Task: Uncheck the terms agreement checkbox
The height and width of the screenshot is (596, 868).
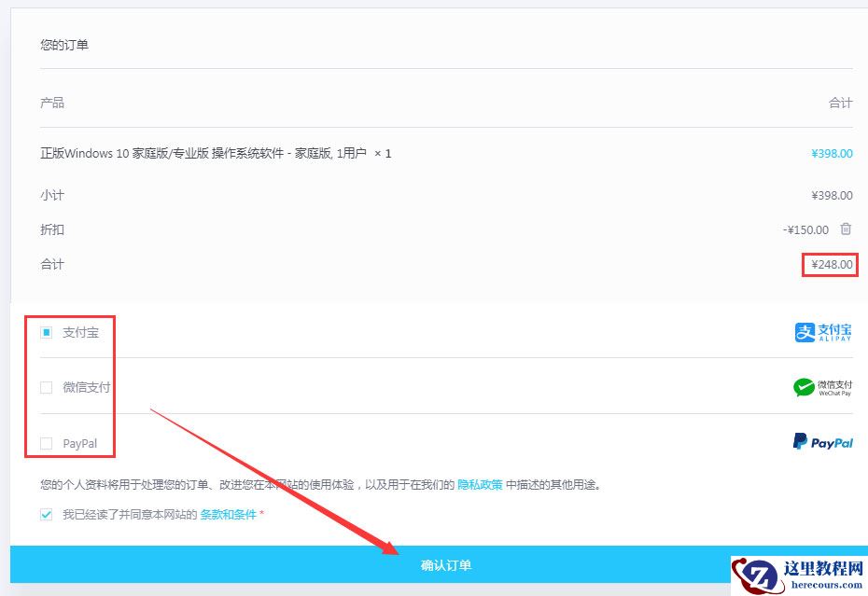Action: click(46, 513)
